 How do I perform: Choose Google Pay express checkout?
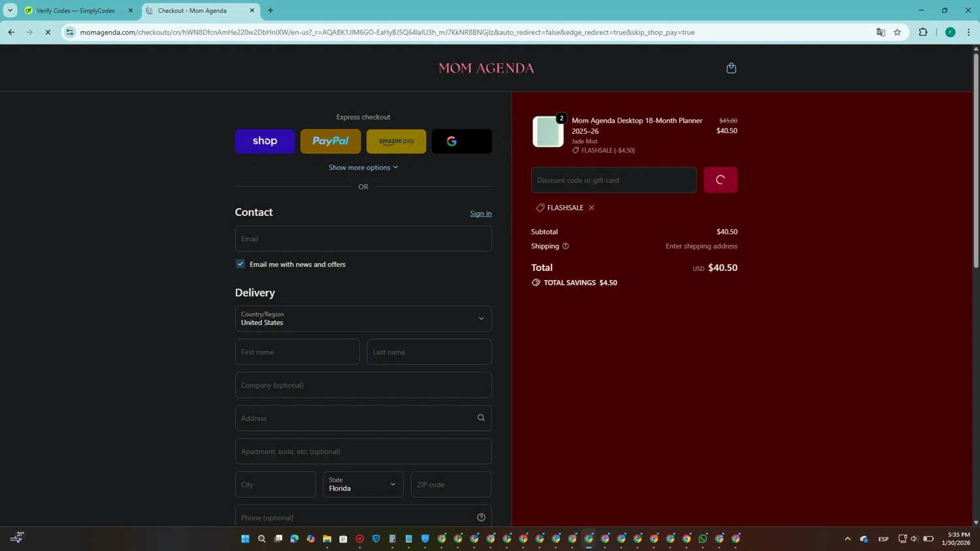(462, 141)
